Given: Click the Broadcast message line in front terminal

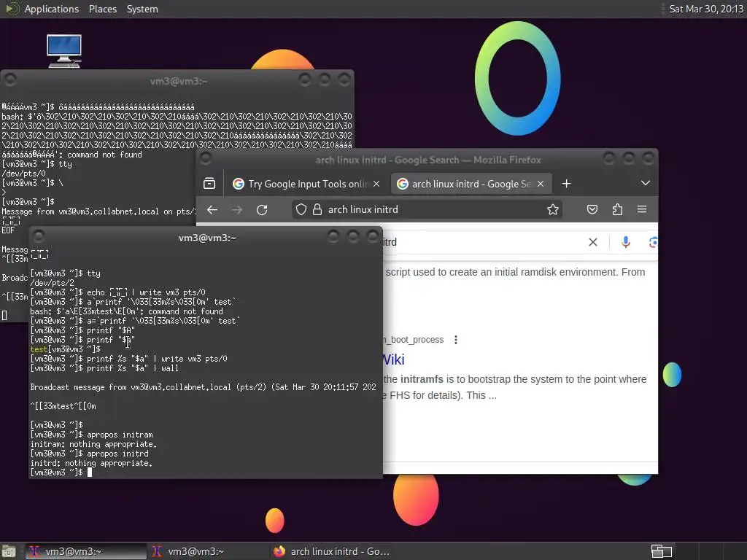Looking at the screenshot, I should [x=204, y=387].
